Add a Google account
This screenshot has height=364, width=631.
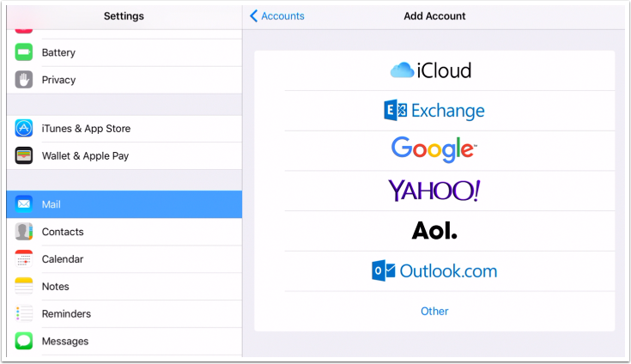(434, 149)
